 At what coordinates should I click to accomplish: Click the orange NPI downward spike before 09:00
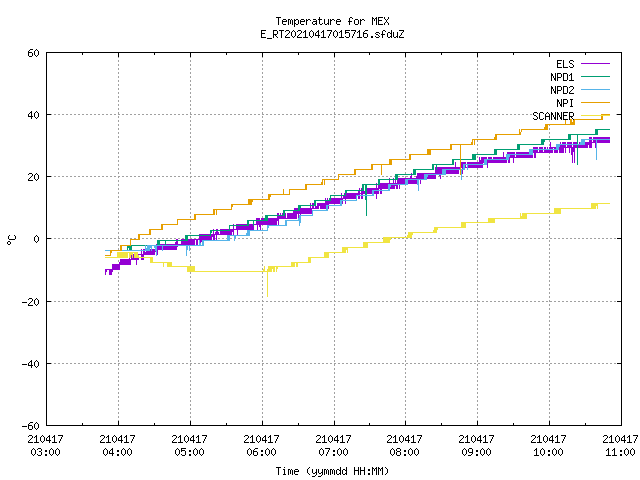pos(461,161)
